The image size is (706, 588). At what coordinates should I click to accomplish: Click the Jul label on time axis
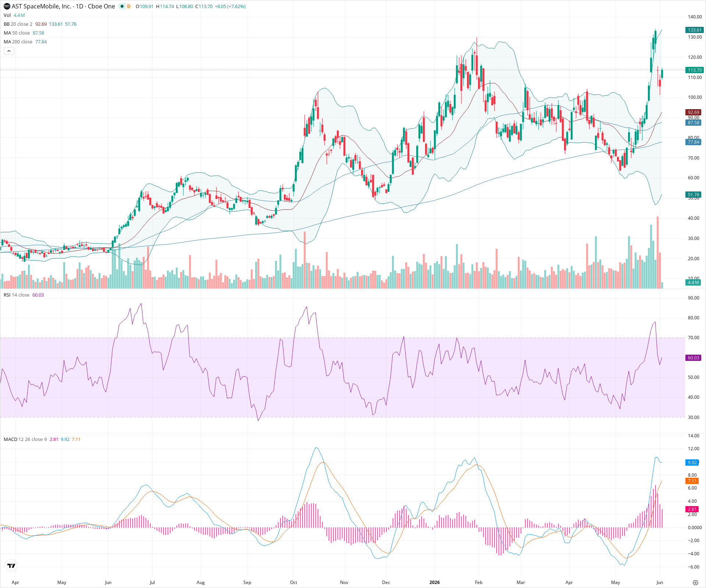[152, 582]
